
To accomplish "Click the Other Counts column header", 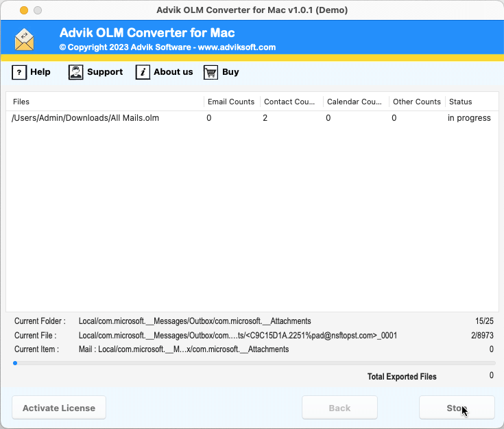I will [x=417, y=102].
